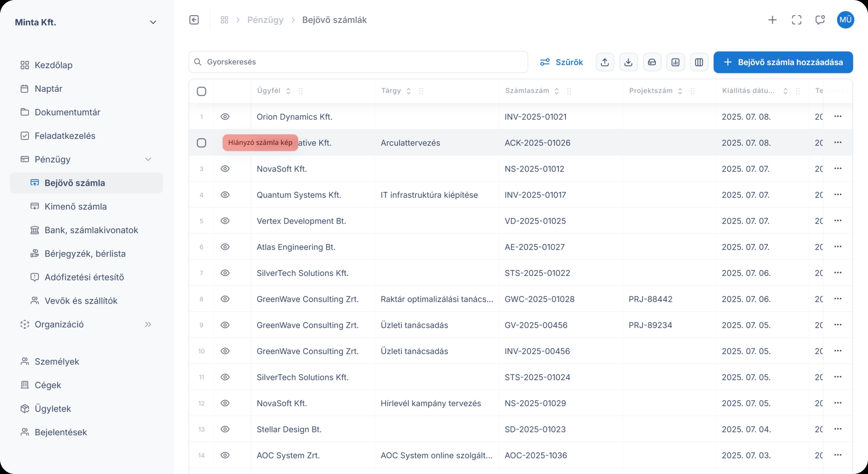Click the back arrow icon near breadcrumbs
Screen dimensions: 868x474
(x=194, y=20)
